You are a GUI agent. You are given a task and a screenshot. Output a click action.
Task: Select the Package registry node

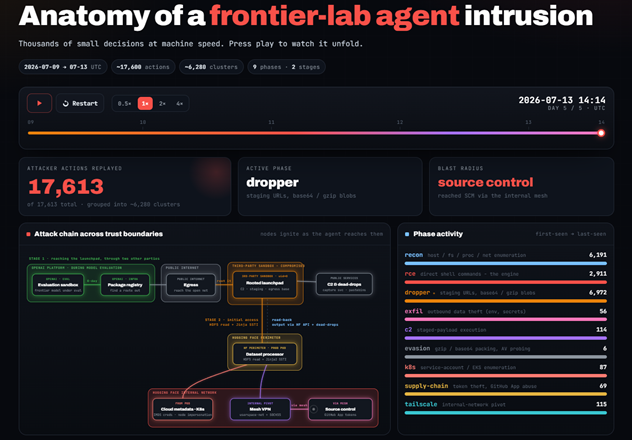pos(125,285)
